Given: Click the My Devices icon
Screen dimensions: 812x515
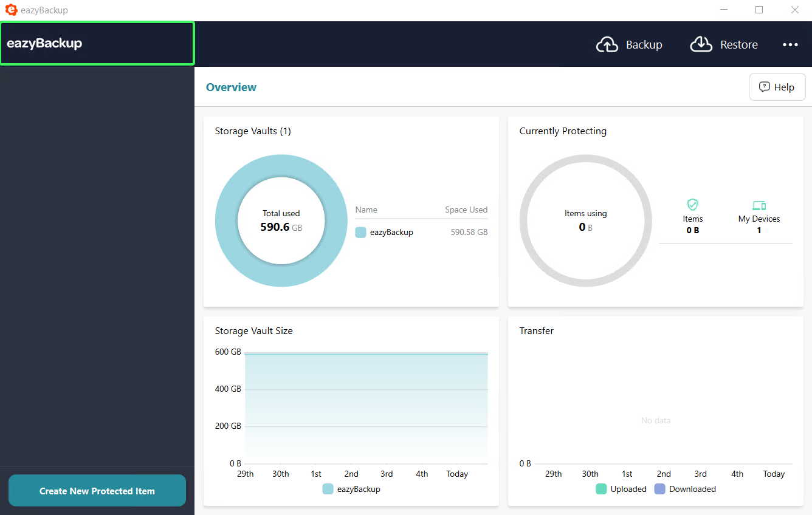Looking at the screenshot, I should coord(759,205).
